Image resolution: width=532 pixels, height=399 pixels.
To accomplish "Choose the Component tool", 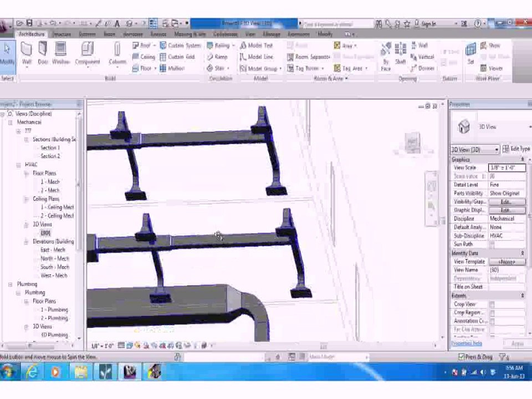I will pos(88,54).
